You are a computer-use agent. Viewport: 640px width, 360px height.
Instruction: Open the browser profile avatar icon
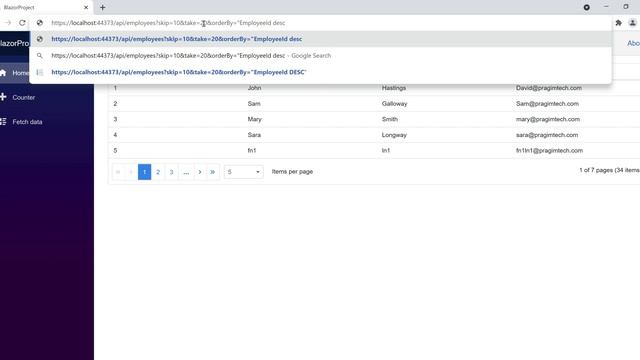pos(632,23)
